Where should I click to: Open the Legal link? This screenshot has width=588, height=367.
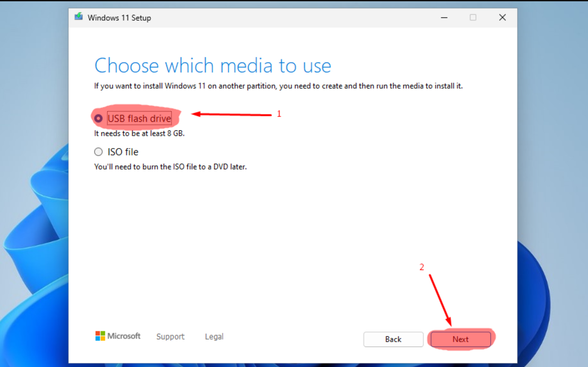pos(214,337)
